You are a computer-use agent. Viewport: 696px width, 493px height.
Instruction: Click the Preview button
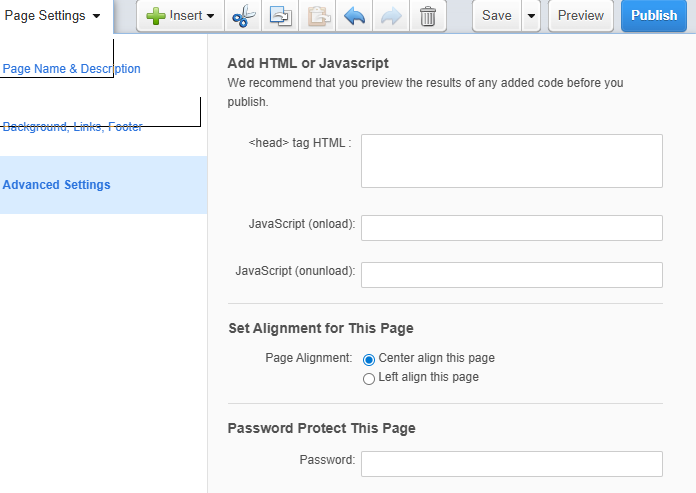[x=581, y=16]
